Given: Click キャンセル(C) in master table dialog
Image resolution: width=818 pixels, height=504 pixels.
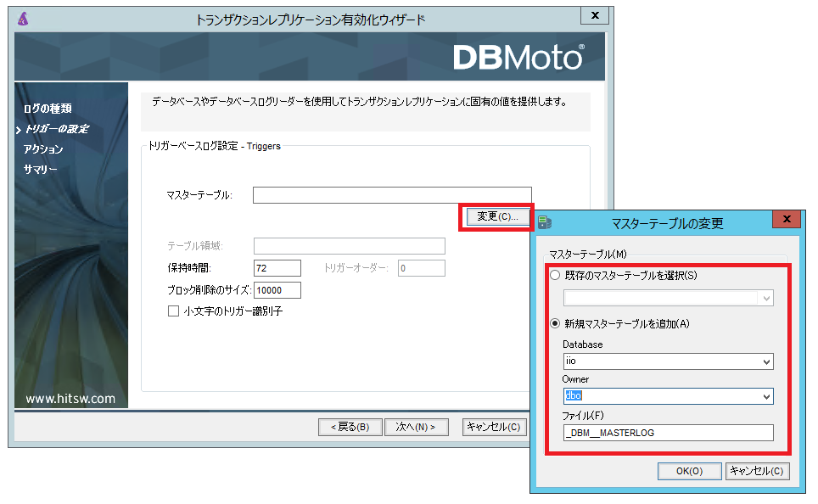Looking at the screenshot, I should coord(757,471).
